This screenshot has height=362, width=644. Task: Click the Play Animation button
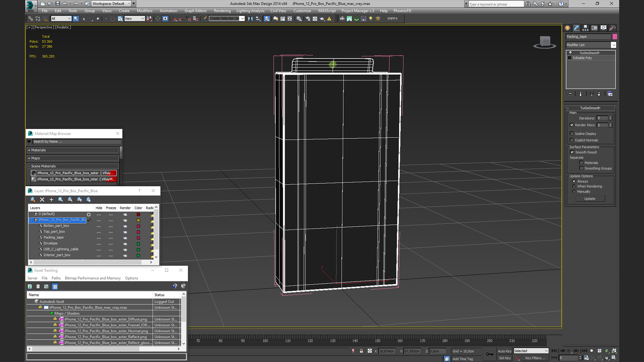click(x=569, y=351)
